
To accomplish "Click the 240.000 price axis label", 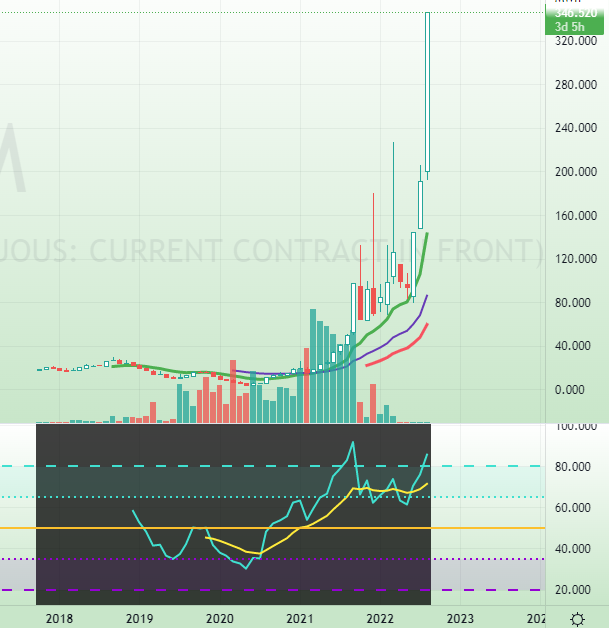I will point(575,128).
